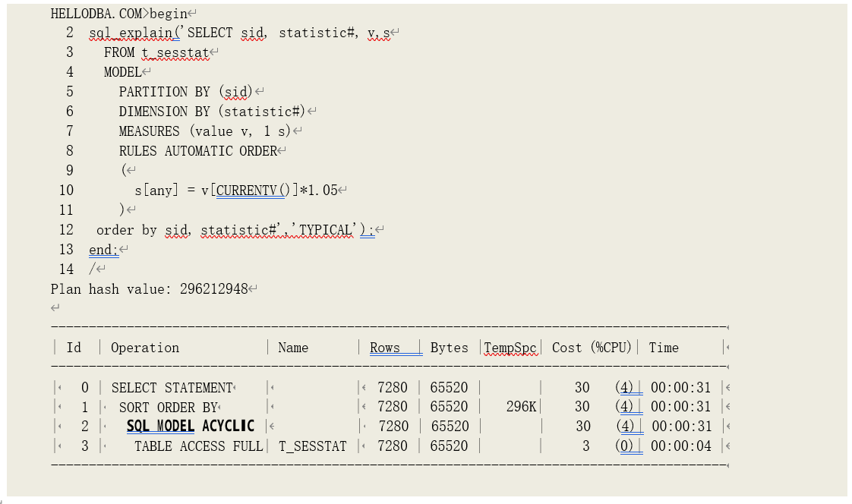Click the Rows column header
Viewport: 852px width, 504px height.
click(385, 348)
